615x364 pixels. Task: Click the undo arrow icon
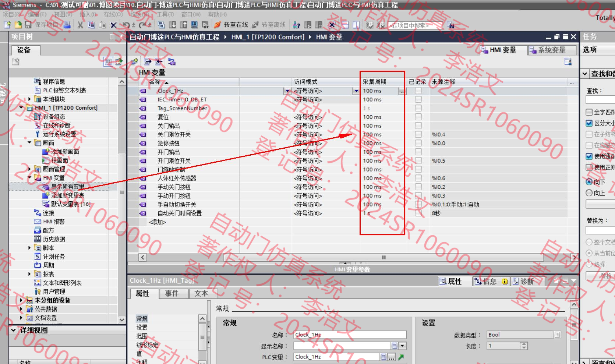coord(126,25)
